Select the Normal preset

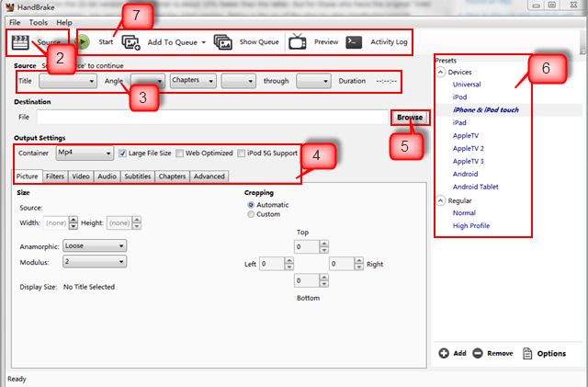[464, 213]
